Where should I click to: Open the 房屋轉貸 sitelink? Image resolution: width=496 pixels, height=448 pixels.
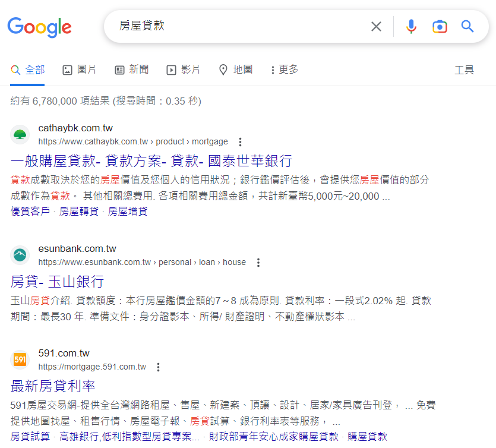pyautogui.click(x=79, y=212)
